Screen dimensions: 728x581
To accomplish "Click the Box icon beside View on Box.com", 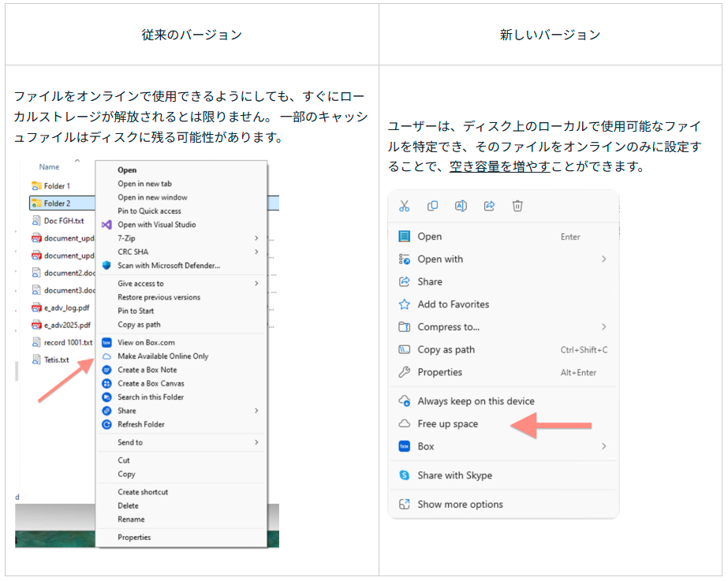I will [x=107, y=343].
